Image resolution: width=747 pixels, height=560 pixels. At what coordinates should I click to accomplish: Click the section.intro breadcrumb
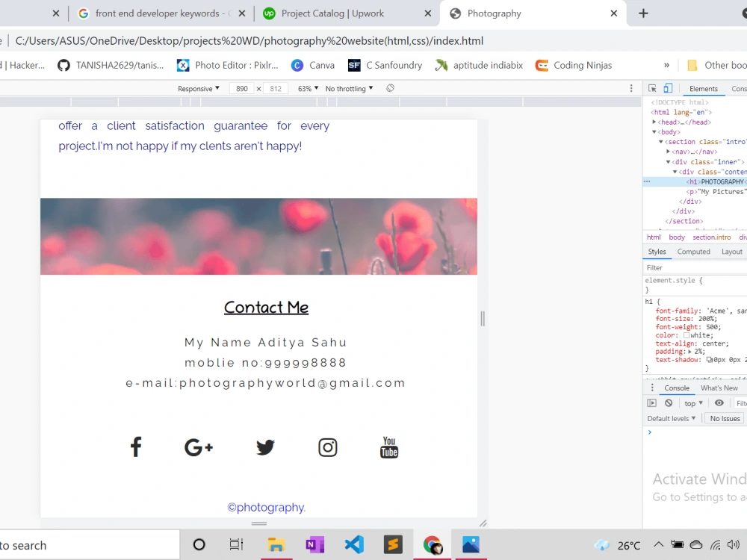pos(711,237)
